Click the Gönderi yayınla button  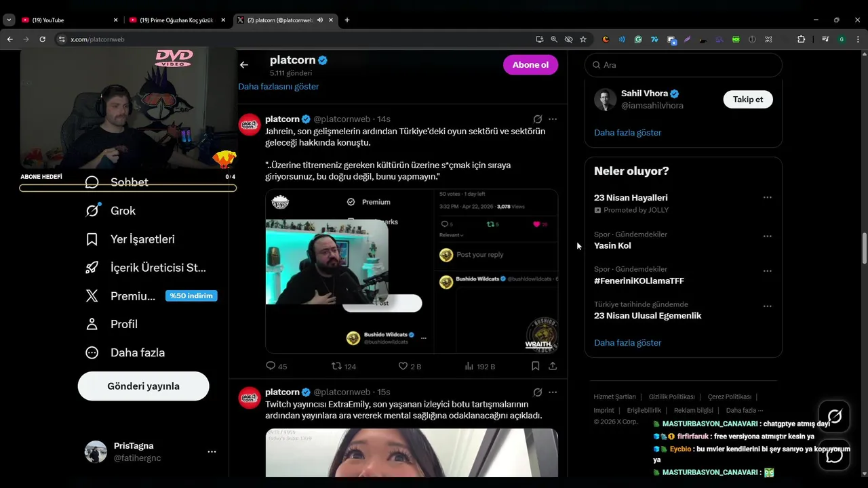(144, 386)
